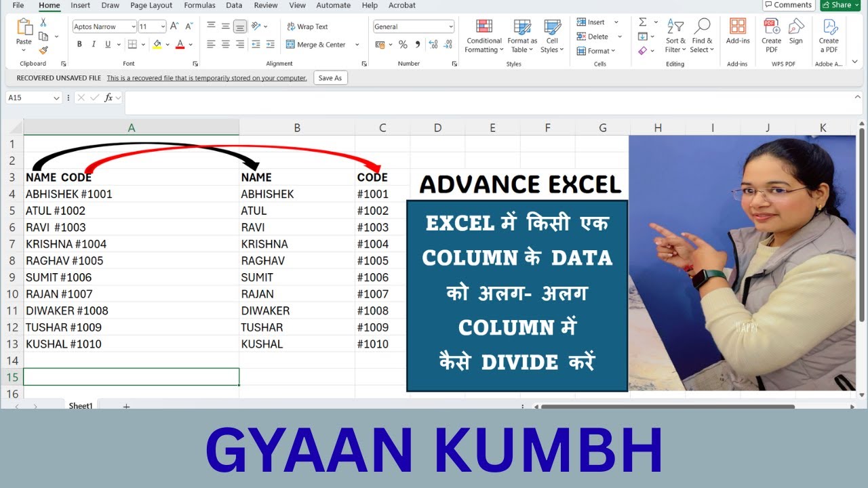The image size is (868, 488).
Task: Switch to the Formulas tab
Action: pos(199,5)
